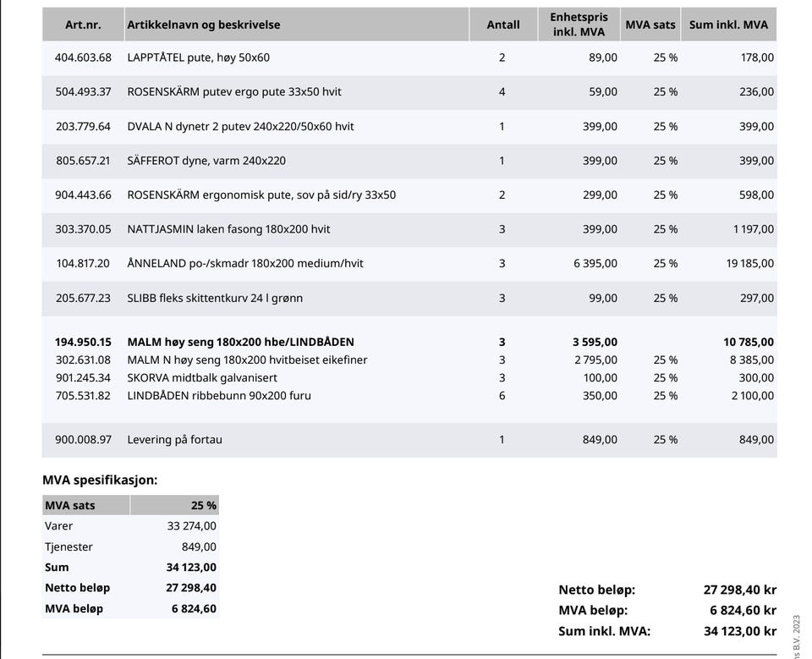Select article number 504.493.37
812x659 pixels.
coord(83,91)
